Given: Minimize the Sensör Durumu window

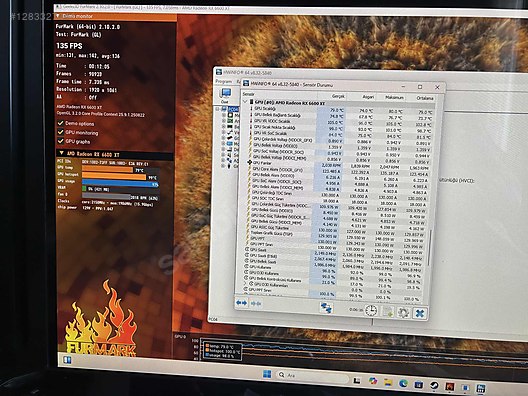Looking at the screenshot, I should [403, 86].
